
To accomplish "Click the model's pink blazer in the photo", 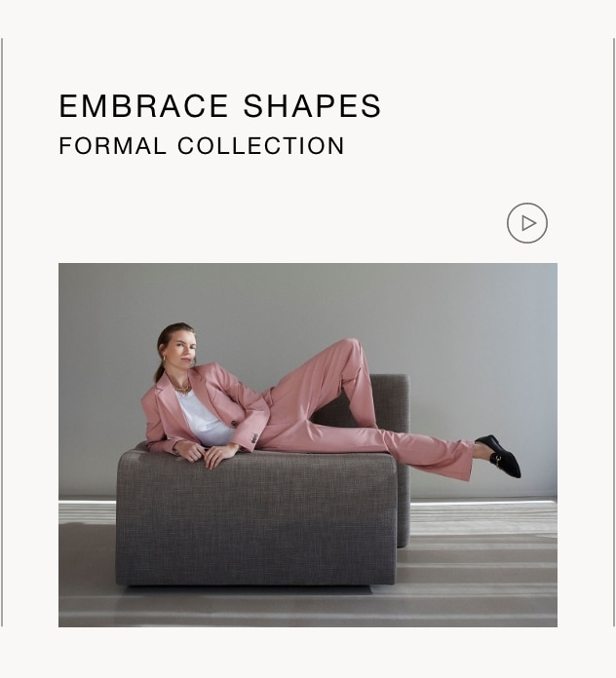I will click(204, 408).
